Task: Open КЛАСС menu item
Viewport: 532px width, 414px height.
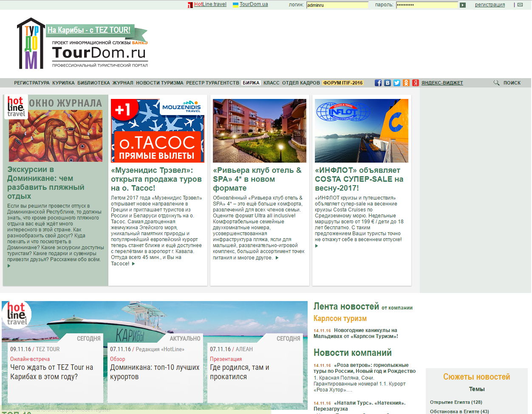Action: tap(272, 83)
